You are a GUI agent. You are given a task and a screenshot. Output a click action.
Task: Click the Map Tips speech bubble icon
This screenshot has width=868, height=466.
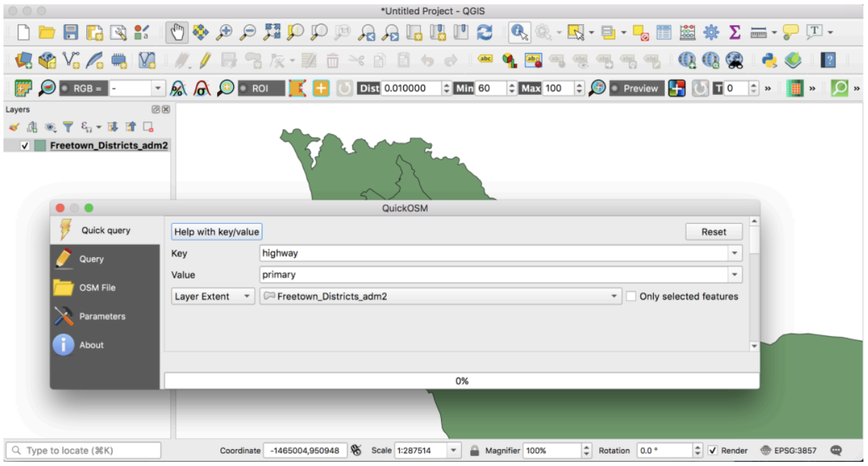coord(791,32)
